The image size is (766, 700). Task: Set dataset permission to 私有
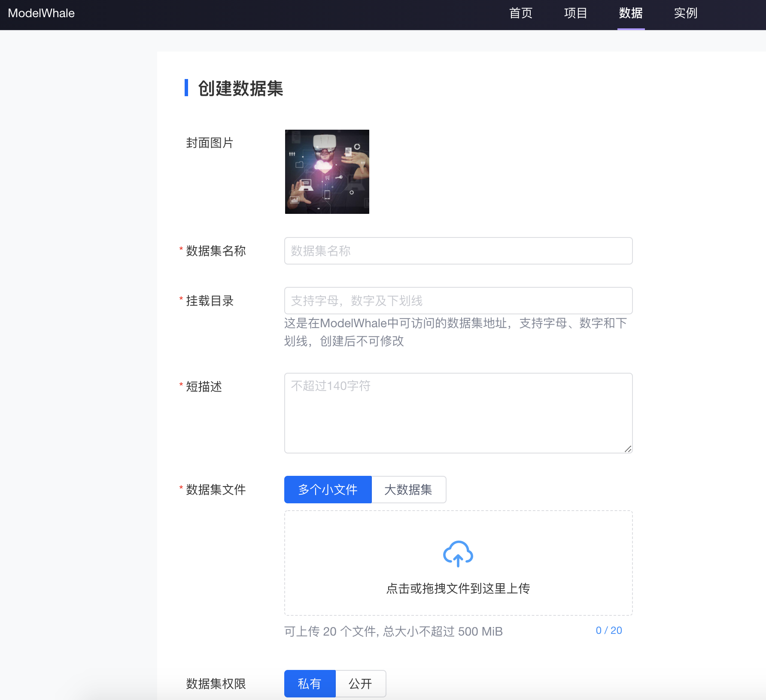click(310, 684)
